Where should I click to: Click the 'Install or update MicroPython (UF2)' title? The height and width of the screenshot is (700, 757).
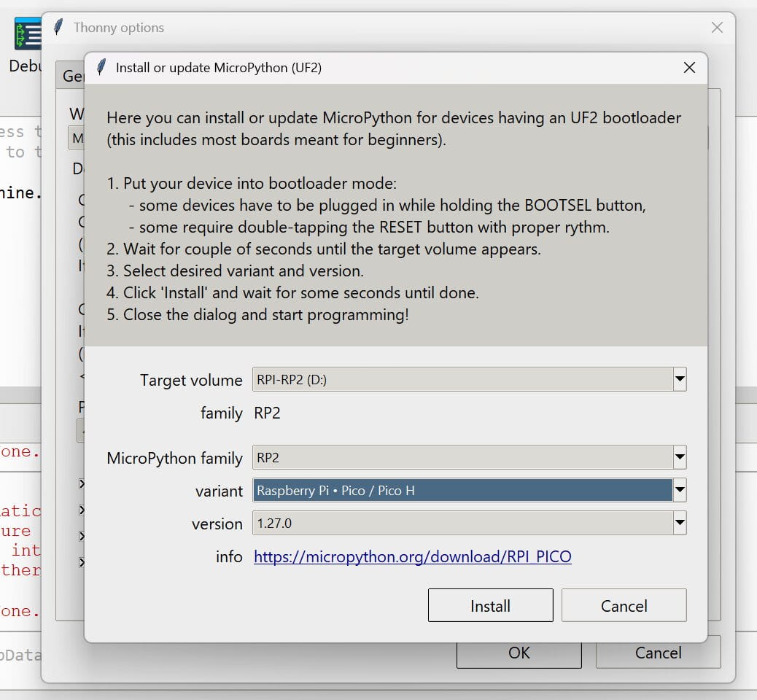pyautogui.click(x=219, y=68)
